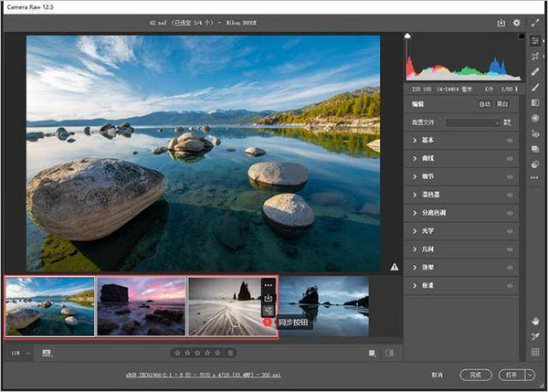The image size is (548, 392).
Task: Click the save image icon in top bar
Action: 501,23
